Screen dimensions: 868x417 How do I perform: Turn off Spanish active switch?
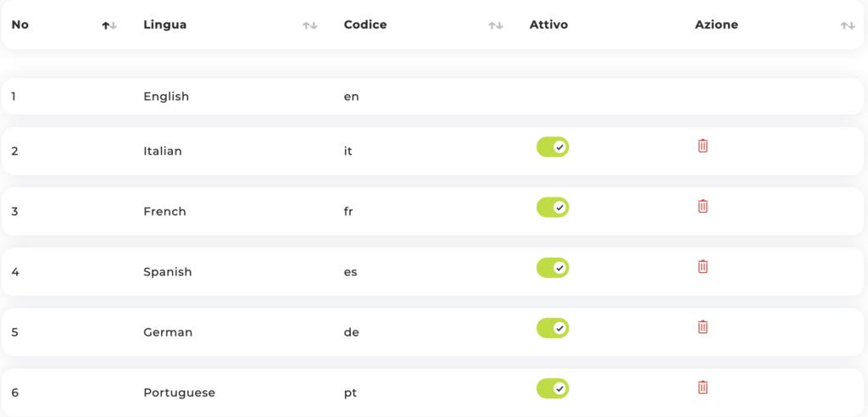click(553, 268)
